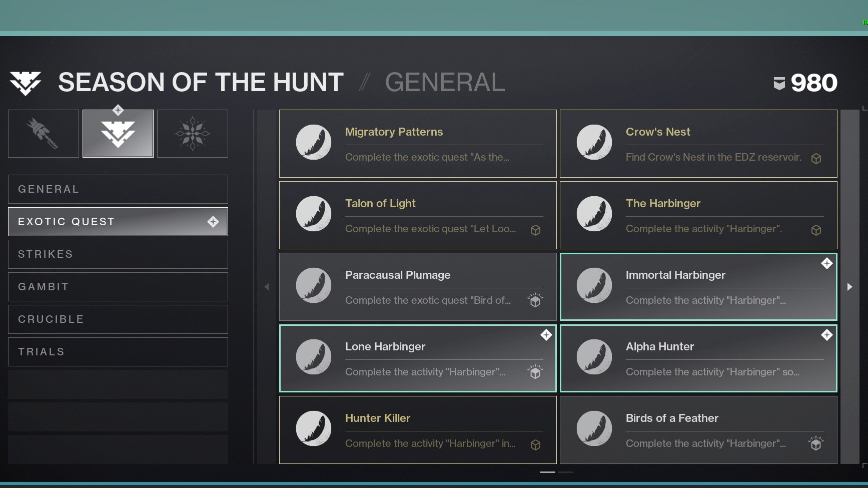Select the weapon category icon tab
The image size is (868, 488).
coord(44,134)
